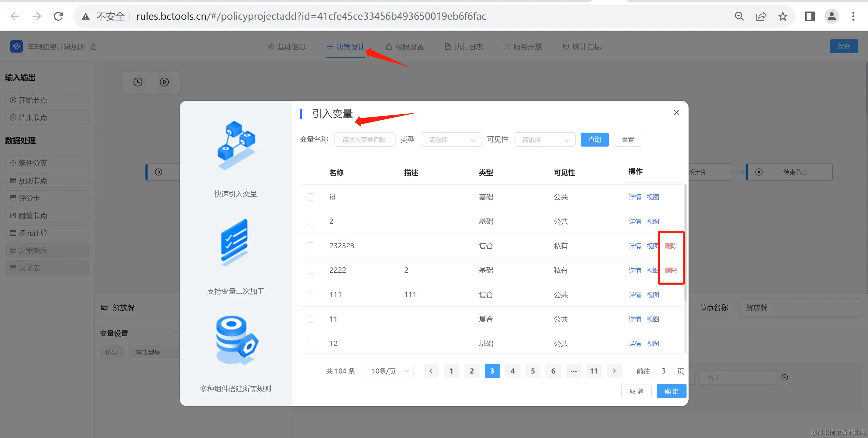This screenshot has width=868, height=438.
Task: Click the minus circle icon beside 备注 field
Action: (x=785, y=378)
